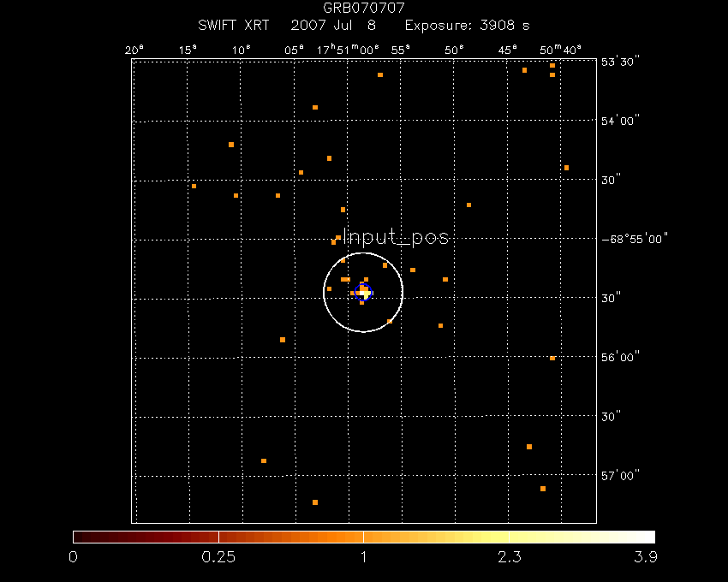Click the 53'30" declination label

(x=620, y=62)
